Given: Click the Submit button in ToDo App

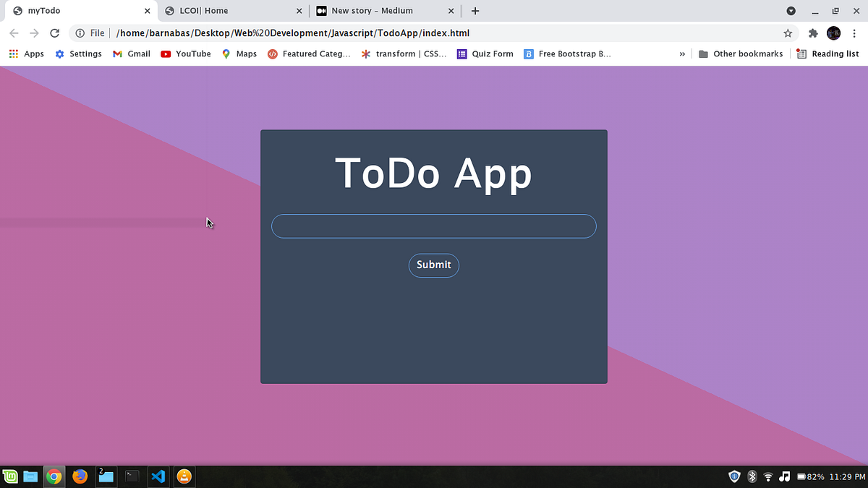Looking at the screenshot, I should pos(433,265).
